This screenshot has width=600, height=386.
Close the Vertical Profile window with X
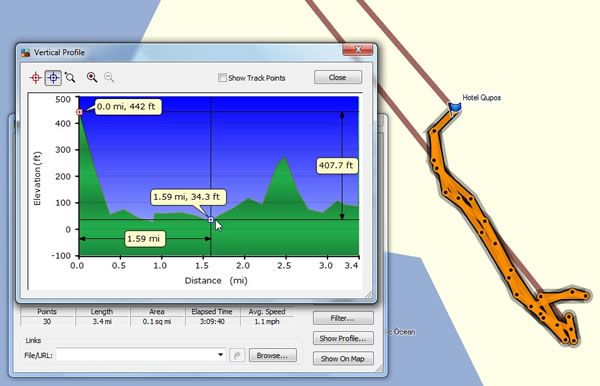[x=357, y=49]
